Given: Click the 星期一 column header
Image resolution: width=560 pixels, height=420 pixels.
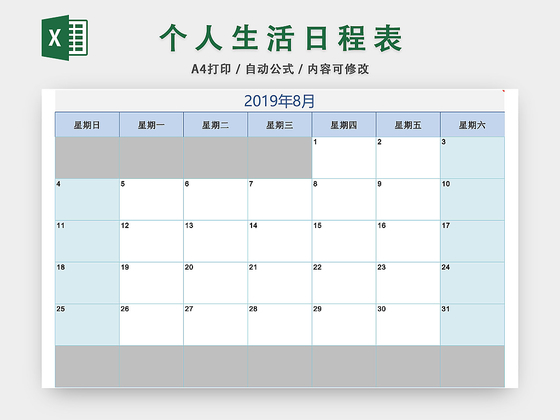Looking at the screenshot, I should pos(151,125).
